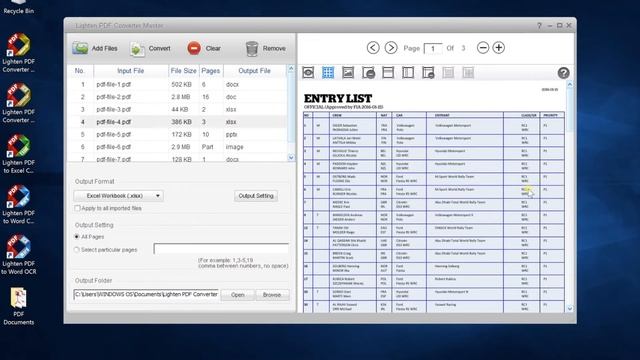Select the table grid detection icon

[x=328, y=73]
